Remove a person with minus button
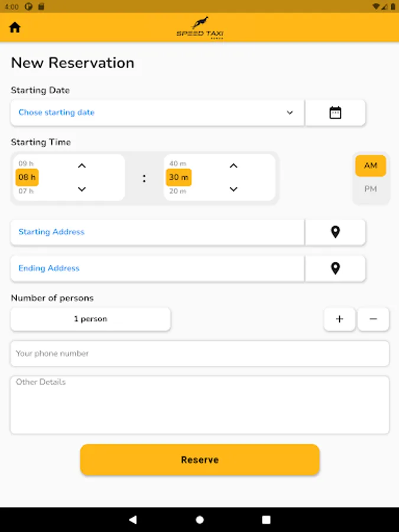 [x=373, y=319]
